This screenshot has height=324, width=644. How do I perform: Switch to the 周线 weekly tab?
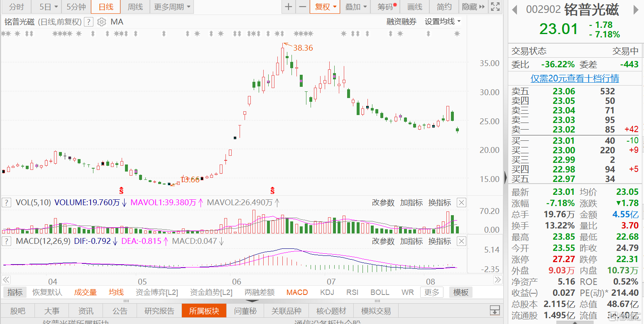click(x=135, y=7)
